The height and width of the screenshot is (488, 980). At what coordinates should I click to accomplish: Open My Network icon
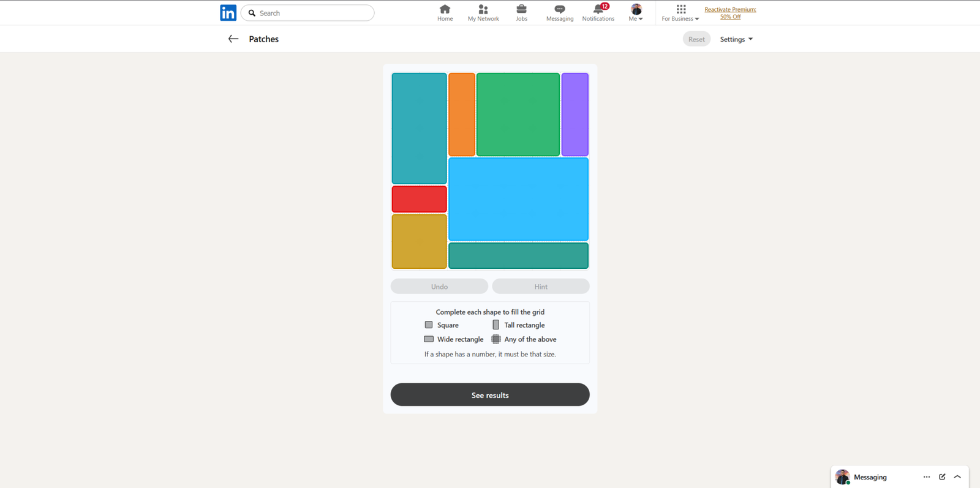tap(483, 9)
